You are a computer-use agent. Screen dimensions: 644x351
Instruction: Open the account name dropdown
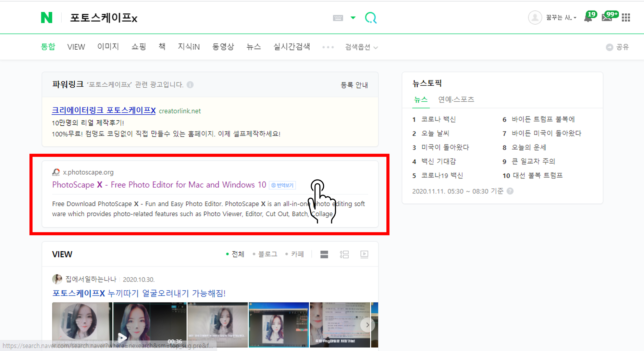pyautogui.click(x=561, y=18)
